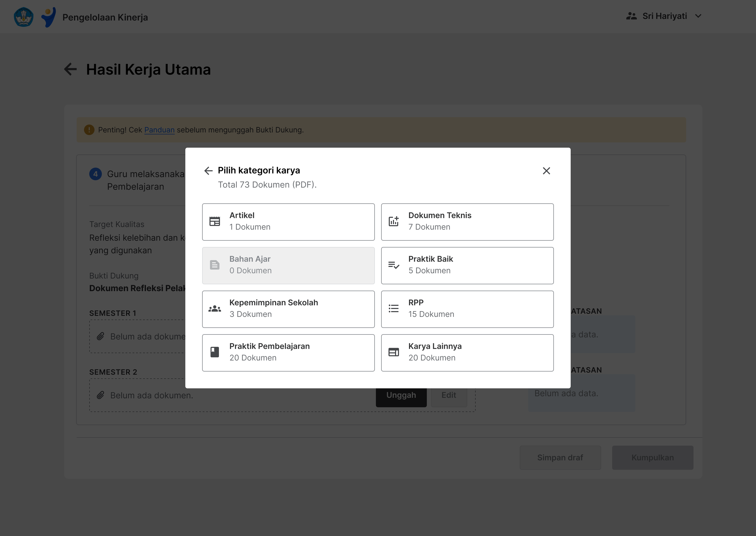The width and height of the screenshot is (756, 536).
Task: Click the RPP list icon
Action: click(394, 308)
